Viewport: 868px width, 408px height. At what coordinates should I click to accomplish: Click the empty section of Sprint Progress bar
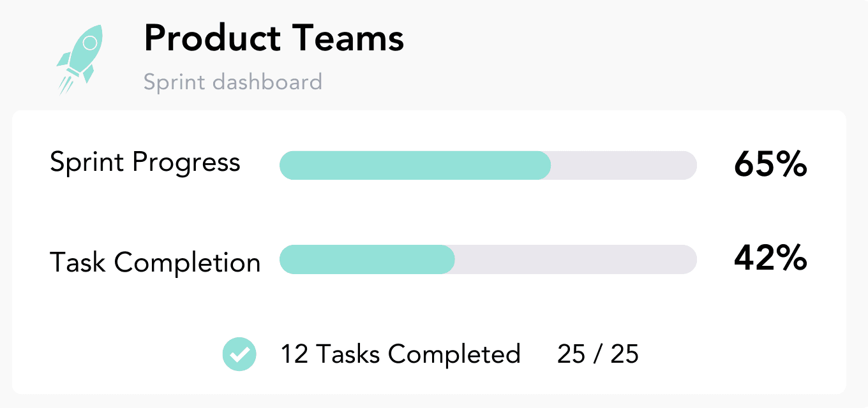click(x=625, y=165)
